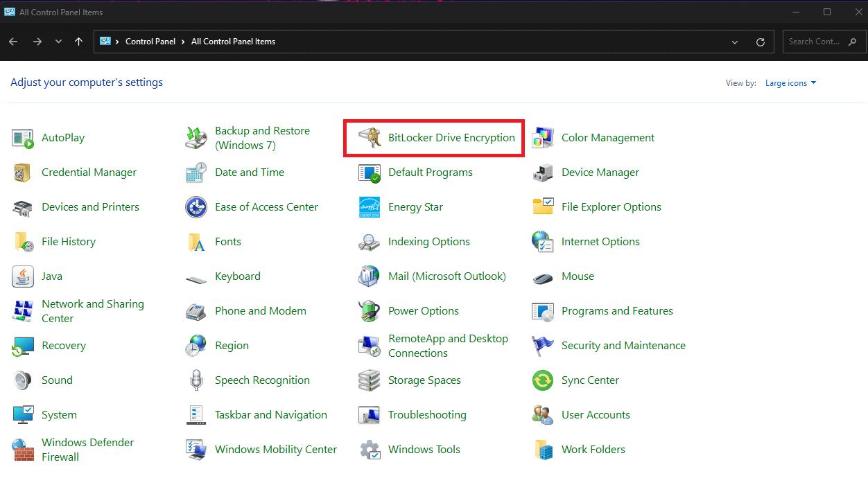The height and width of the screenshot is (503, 868).
Task: Open the Sync Center icon
Action: pyautogui.click(x=543, y=380)
